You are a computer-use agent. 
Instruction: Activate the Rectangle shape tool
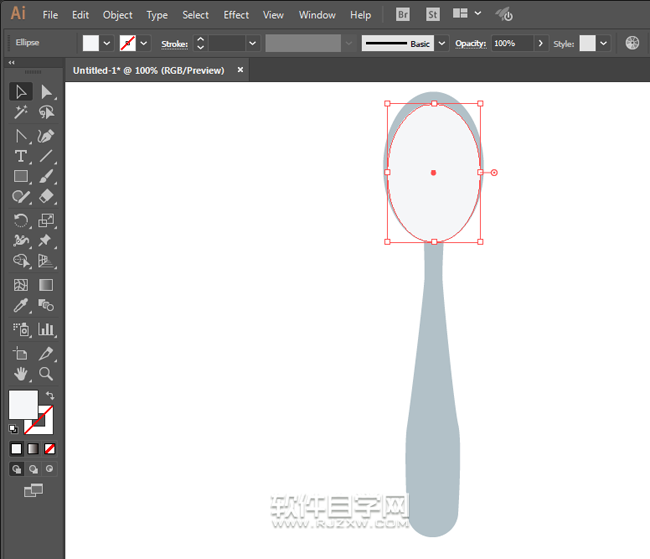[20, 177]
